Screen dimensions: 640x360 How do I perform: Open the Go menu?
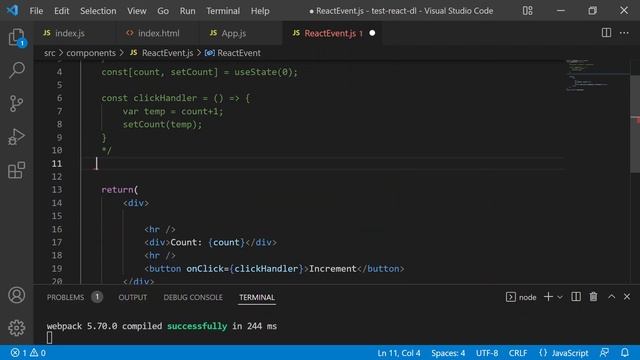click(163, 11)
